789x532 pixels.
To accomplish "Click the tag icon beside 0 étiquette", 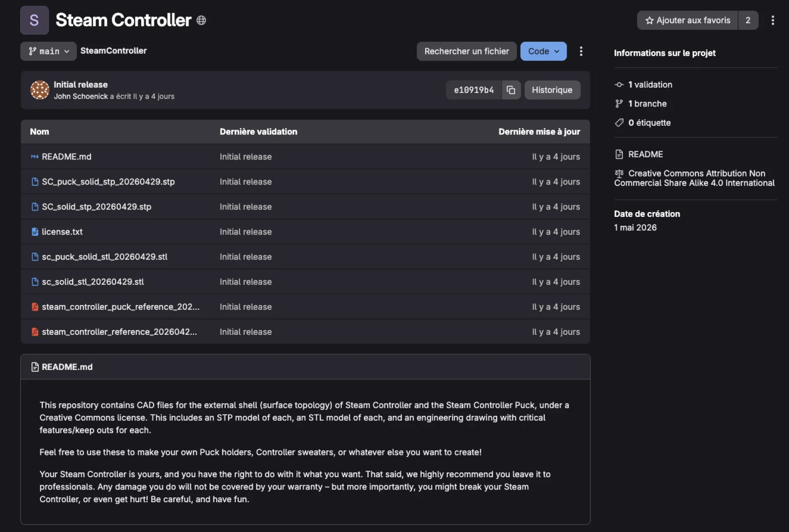I will pos(619,123).
